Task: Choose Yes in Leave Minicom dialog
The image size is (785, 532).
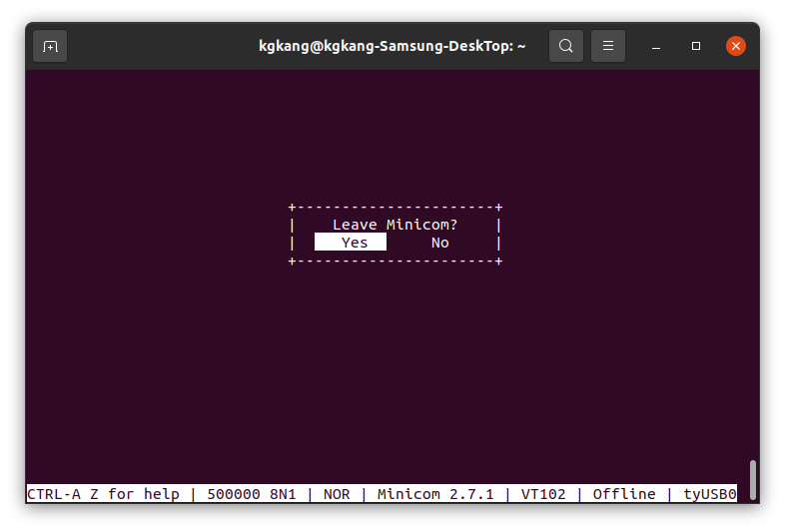Action: [x=351, y=243]
